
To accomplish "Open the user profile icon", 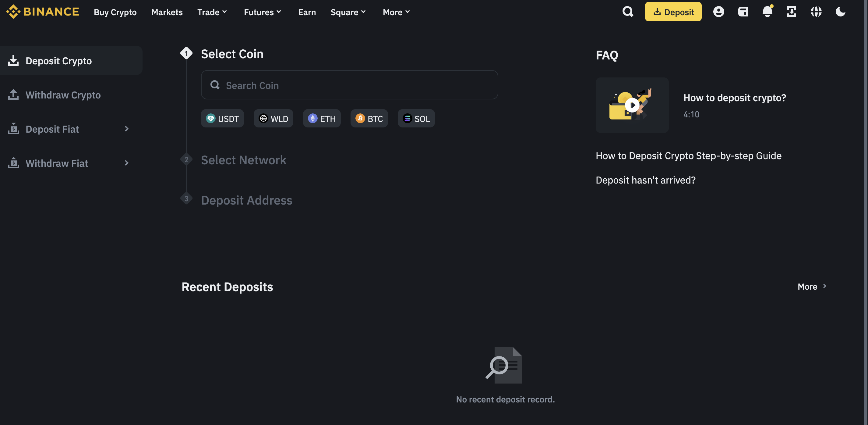I will 718,12.
